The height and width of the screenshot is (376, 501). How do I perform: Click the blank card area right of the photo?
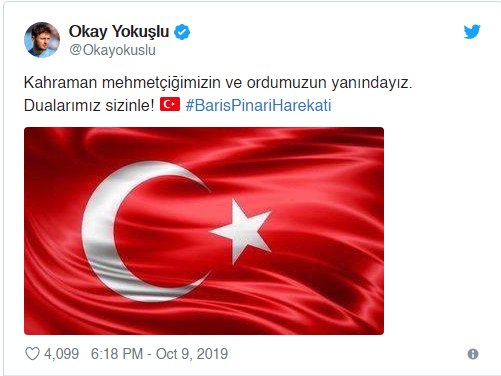(x=440, y=231)
